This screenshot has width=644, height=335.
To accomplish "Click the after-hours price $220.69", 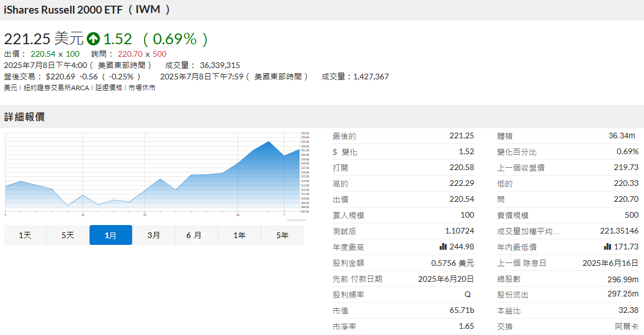I will [x=60, y=77].
